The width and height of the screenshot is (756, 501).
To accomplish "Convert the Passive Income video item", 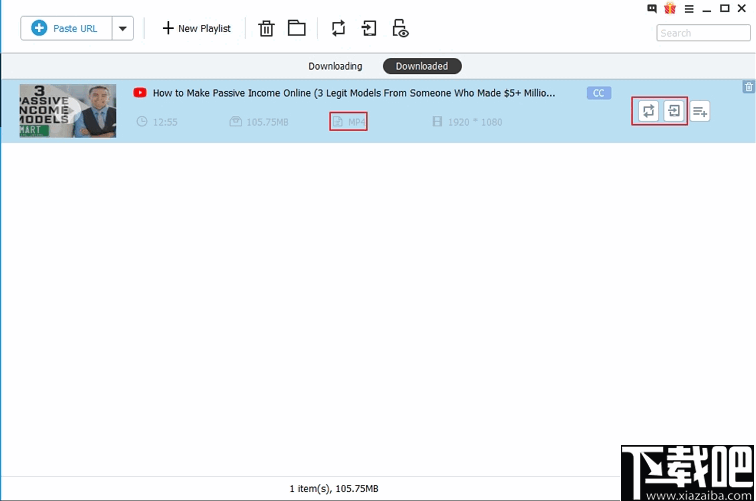I will 648,111.
